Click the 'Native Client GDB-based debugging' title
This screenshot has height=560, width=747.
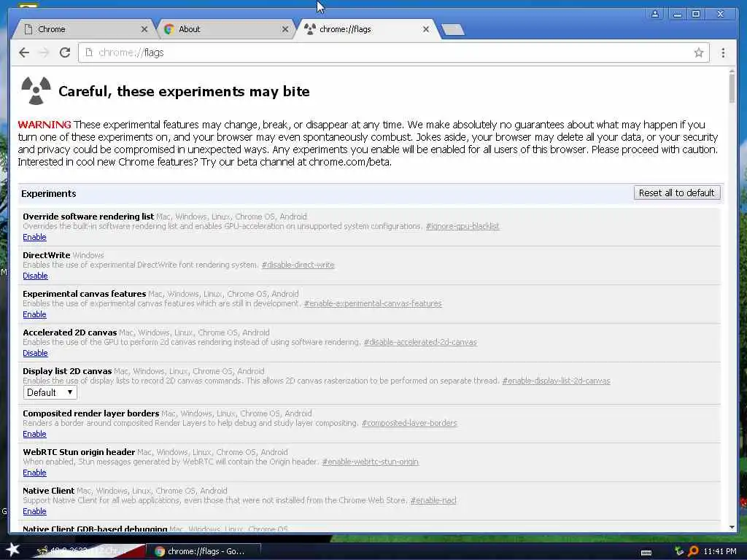(95, 529)
